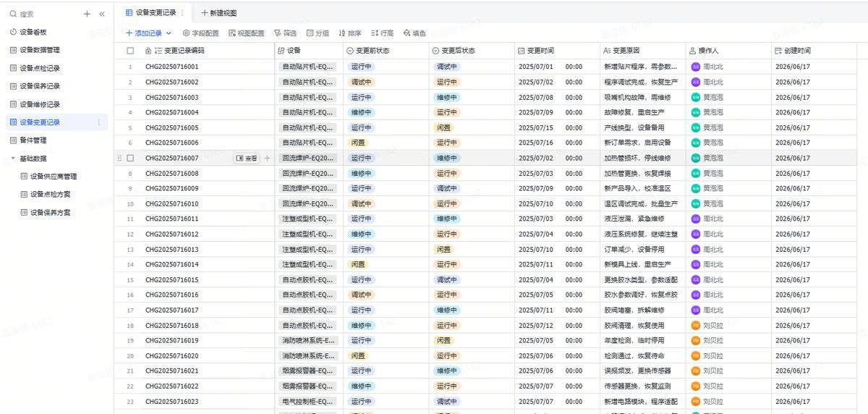
Task: Open 设备点检记录 in the sidebar
Action: (40, 68)
